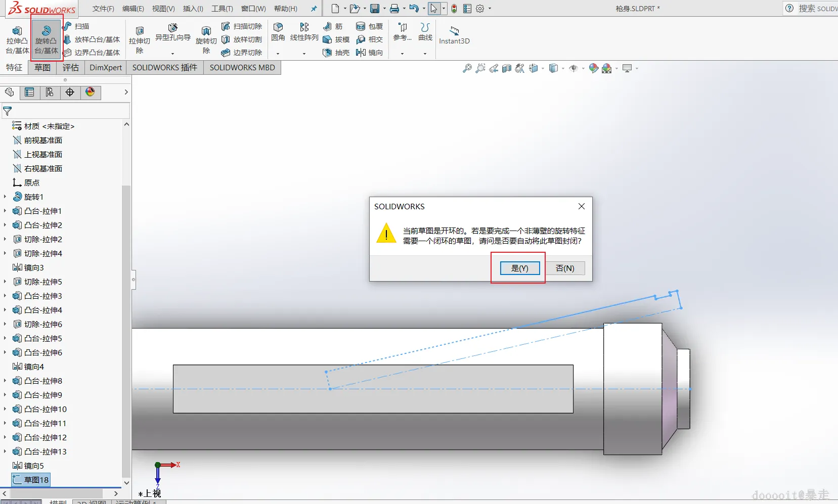This screenshot has width=838, height=504.
Task: Click the PropertyManager tab icon
Action: click(x=29, y=92)
